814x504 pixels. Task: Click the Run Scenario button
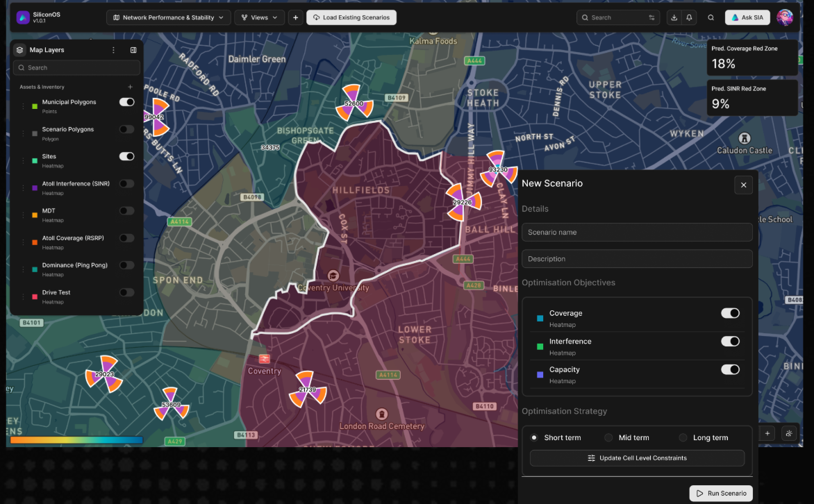(x=721, y=493)
